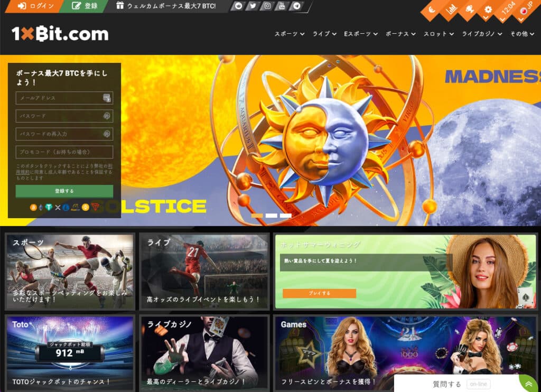541x392 pixels.
Task: Expand the スロット menu
Action: click(x=439, y=34)
